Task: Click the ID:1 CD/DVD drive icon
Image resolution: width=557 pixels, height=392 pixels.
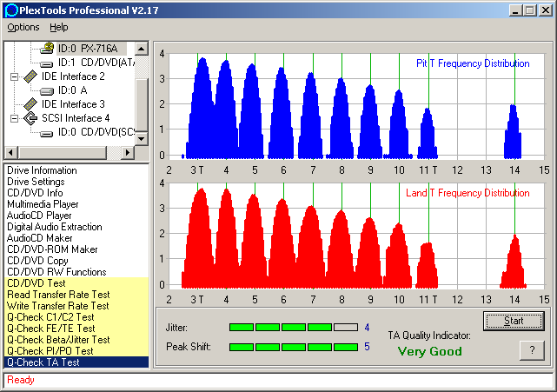Action: [46, 63]
